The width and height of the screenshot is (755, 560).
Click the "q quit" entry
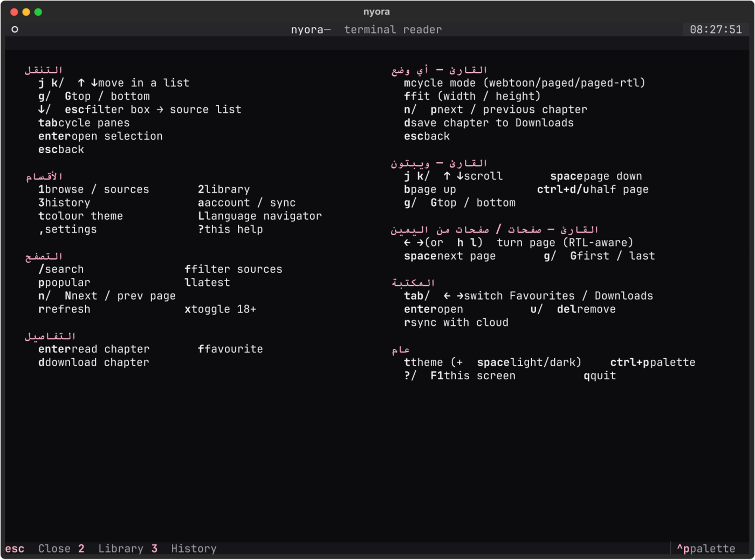point(600,376)
